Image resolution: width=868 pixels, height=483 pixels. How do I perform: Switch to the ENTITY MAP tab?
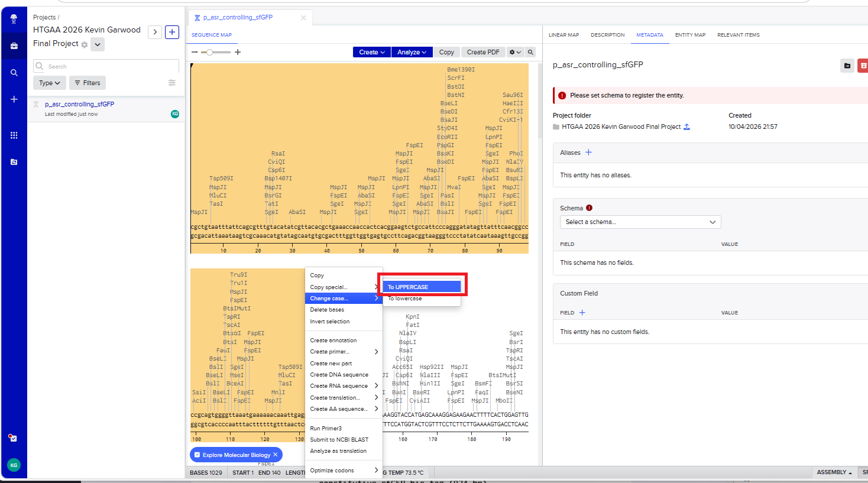(x=690, y=35)
